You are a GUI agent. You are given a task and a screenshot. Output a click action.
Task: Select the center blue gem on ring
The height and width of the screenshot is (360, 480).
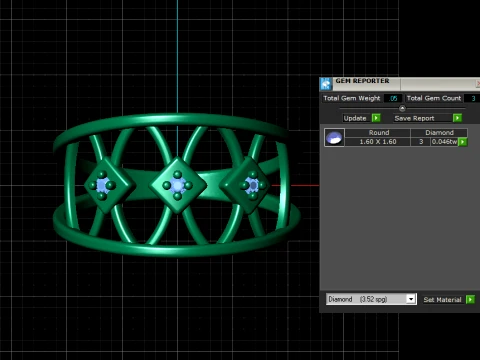(178, 185)
